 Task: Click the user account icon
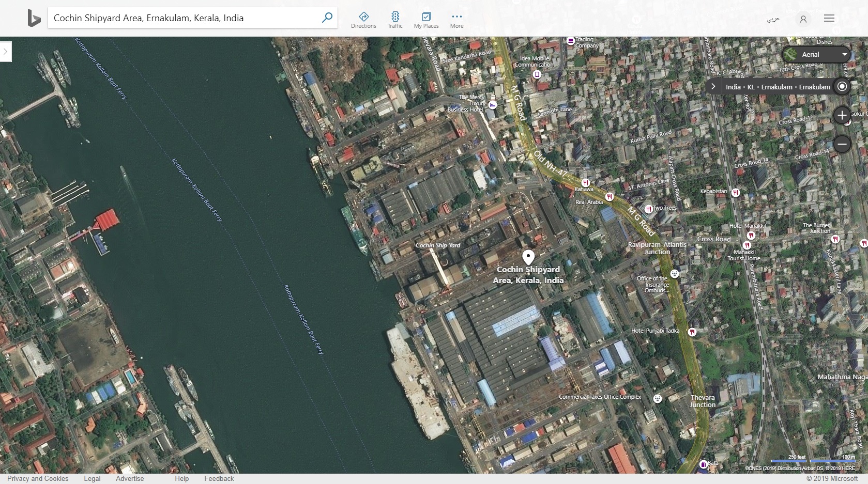[x=803, y=19]
